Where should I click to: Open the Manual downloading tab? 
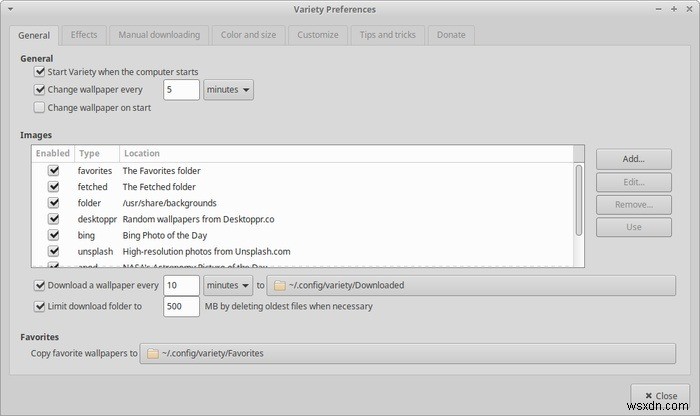point(159,35)
